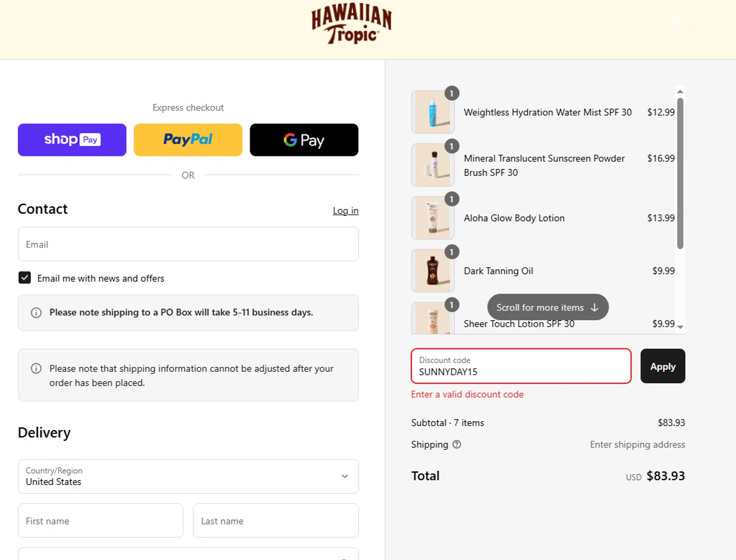Click the scrollbar down arrow in order list
736x560 pixels.
pos(680,327)
